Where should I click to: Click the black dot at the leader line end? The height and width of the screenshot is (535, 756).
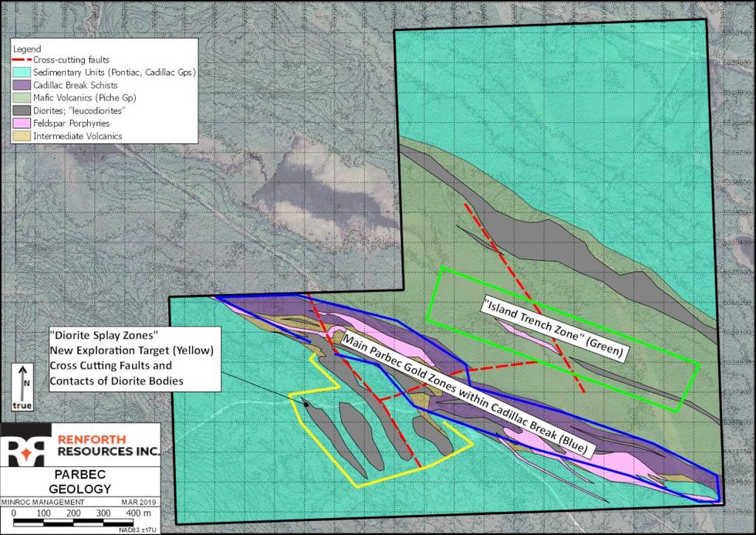coord(306,404)
